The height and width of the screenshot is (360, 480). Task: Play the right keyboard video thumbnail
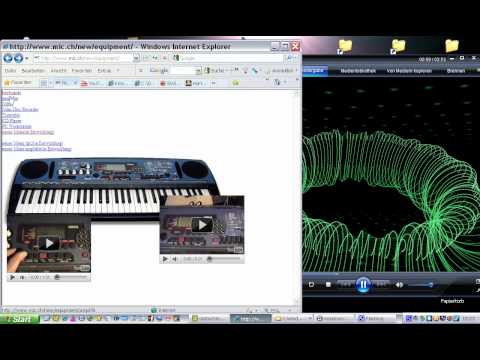coord(202,225)
